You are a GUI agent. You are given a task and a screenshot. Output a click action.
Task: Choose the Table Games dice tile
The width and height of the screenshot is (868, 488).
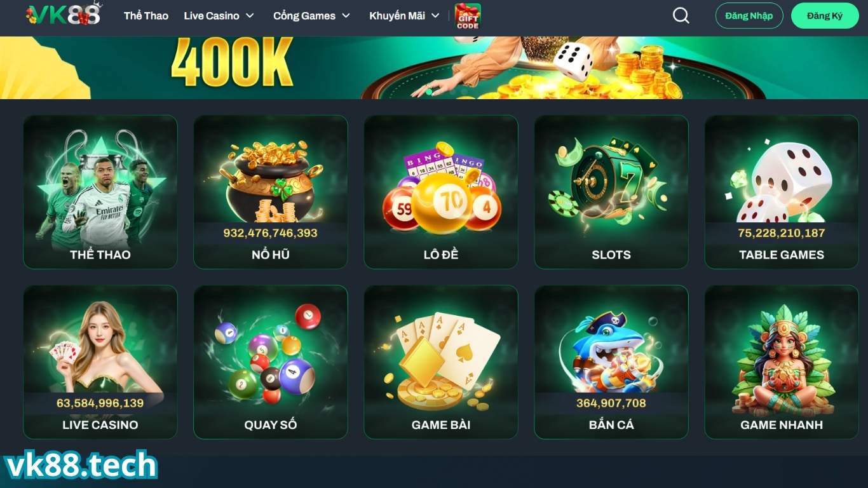tap(782, 192)
